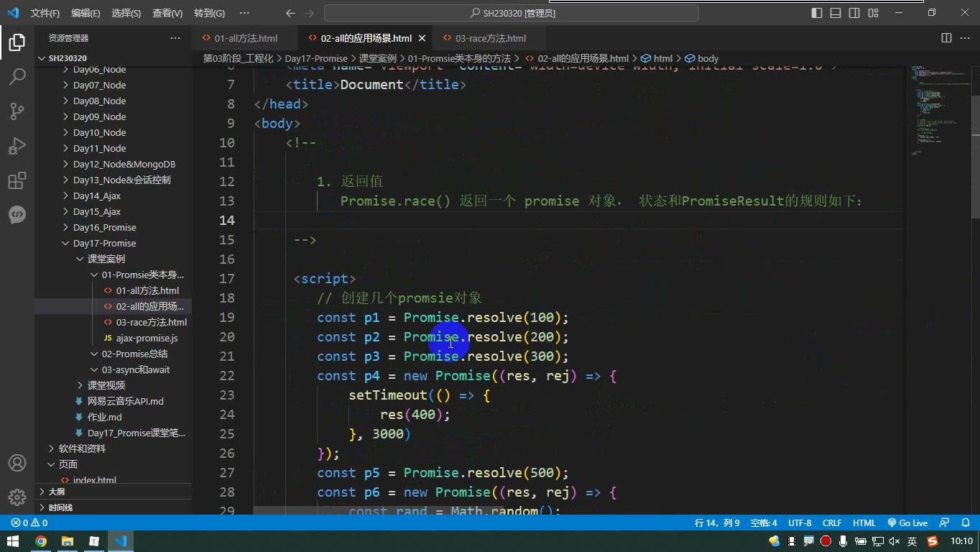Open the Source Control view
Viewport: 980px width, 552px height.
pyautogui.click(x=17, y=111)
